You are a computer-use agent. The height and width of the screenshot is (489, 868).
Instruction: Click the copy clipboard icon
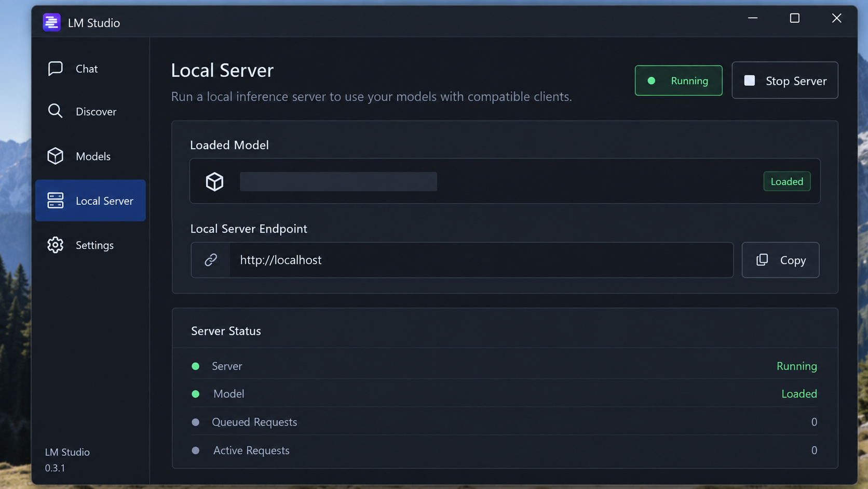point(762,260)
